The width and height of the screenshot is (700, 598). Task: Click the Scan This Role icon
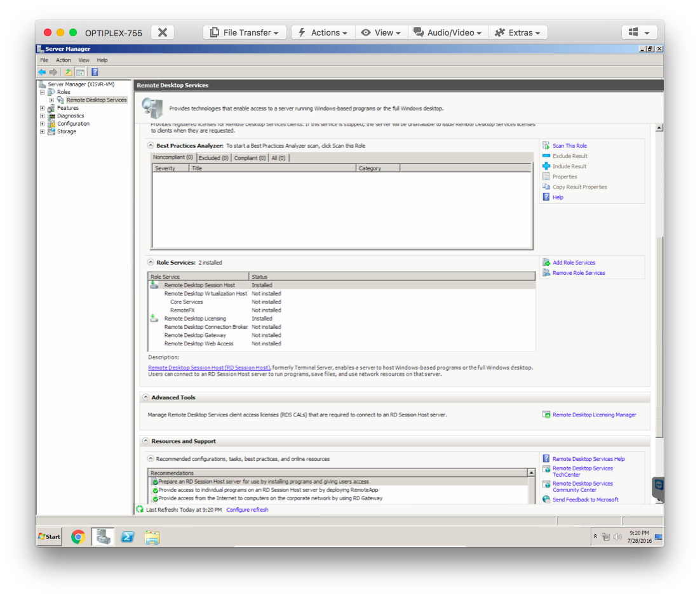click(x=546, y=145)
